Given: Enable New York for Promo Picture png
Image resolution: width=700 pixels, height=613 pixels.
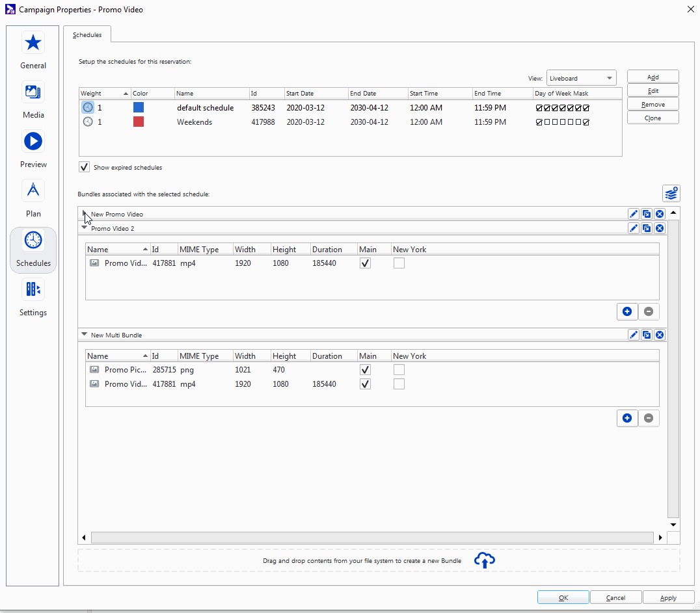Looking at the screenshot, I should (x=399, y=370).
